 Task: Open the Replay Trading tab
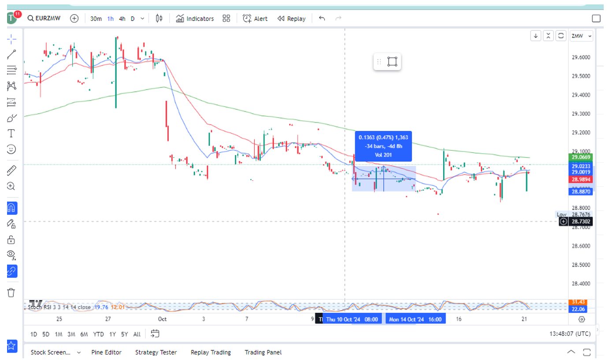211,352
